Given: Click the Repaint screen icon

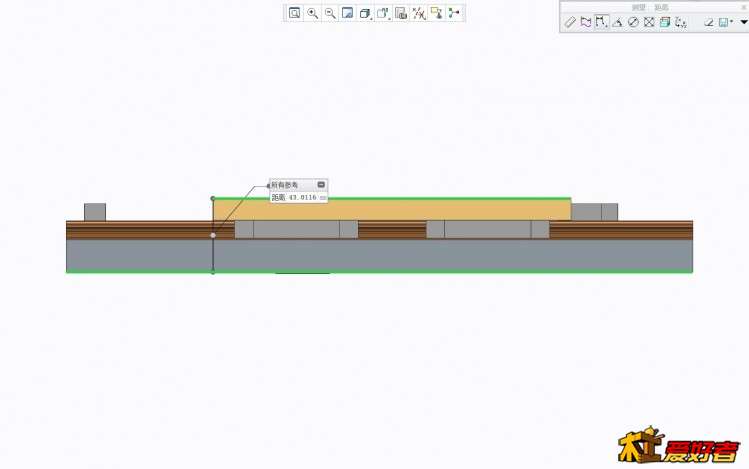Looking at the screenshot, I should (348, 13).
